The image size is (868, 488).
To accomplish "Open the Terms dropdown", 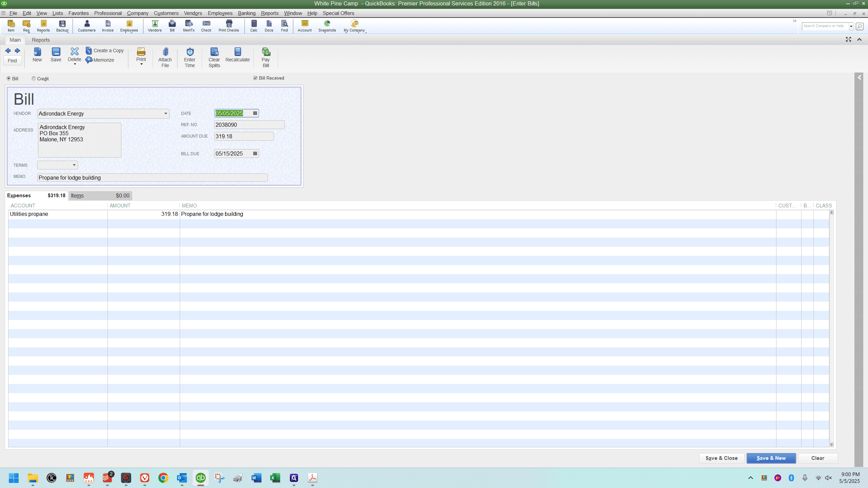I will [74, 165].
